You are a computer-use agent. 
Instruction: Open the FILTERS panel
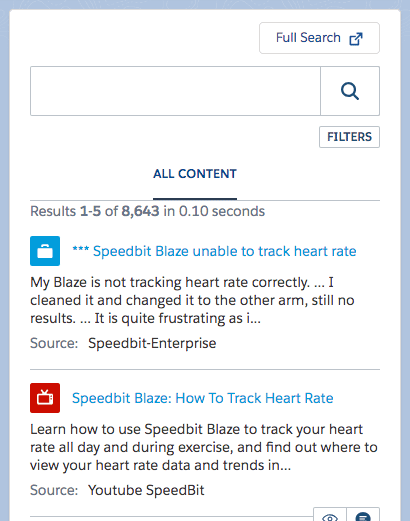pos(349,137)
